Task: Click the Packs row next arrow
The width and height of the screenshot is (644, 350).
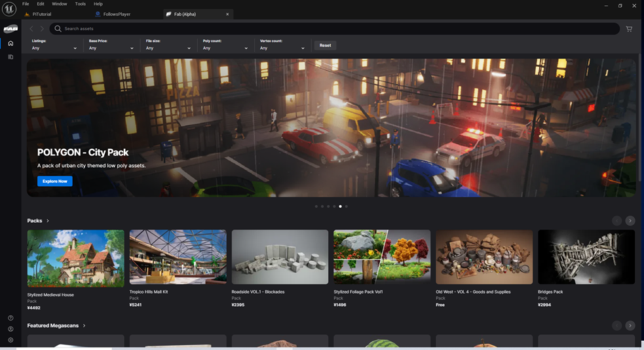Action: (x=630, y=221)
